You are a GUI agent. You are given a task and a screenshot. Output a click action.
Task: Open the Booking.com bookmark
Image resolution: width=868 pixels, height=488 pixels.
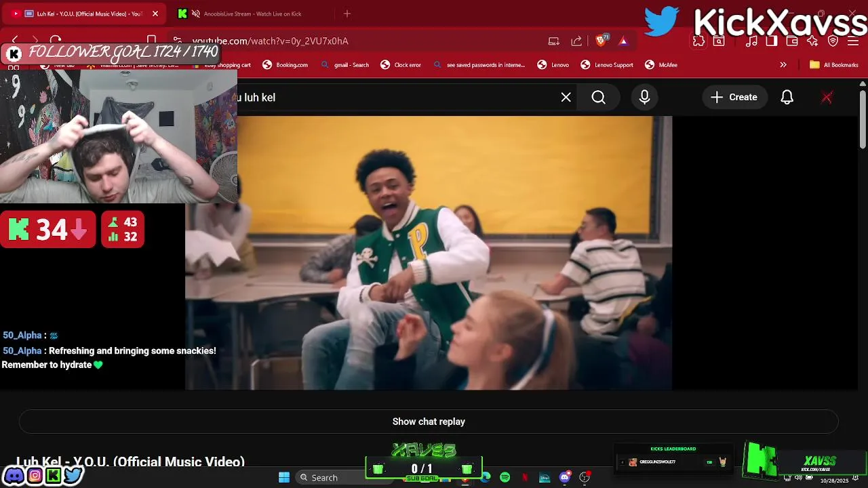point(285,65)
